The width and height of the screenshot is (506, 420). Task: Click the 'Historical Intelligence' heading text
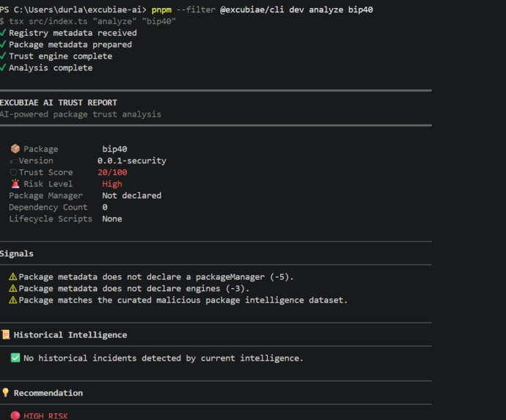click(x=70, y=335)
